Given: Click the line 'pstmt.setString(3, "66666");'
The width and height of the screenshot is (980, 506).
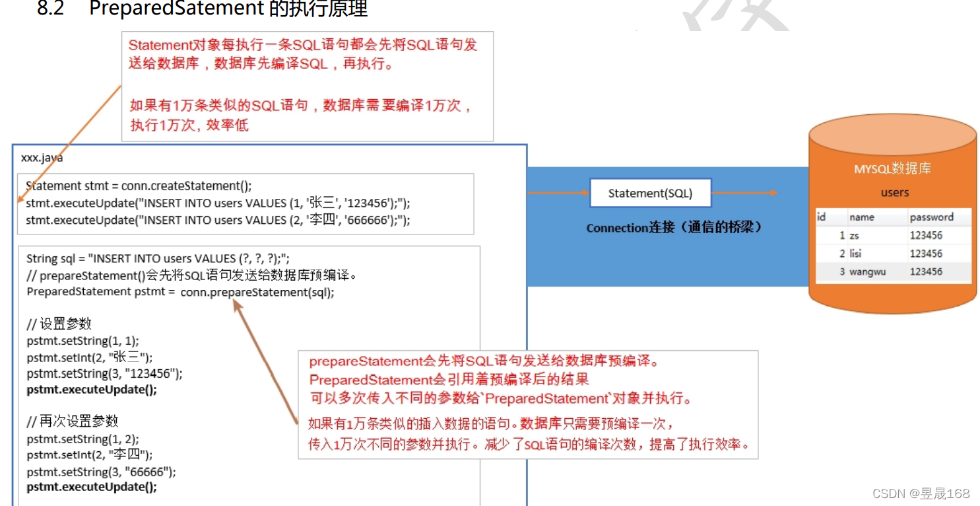Looking at the screenshot, I should tap(101, 472).
